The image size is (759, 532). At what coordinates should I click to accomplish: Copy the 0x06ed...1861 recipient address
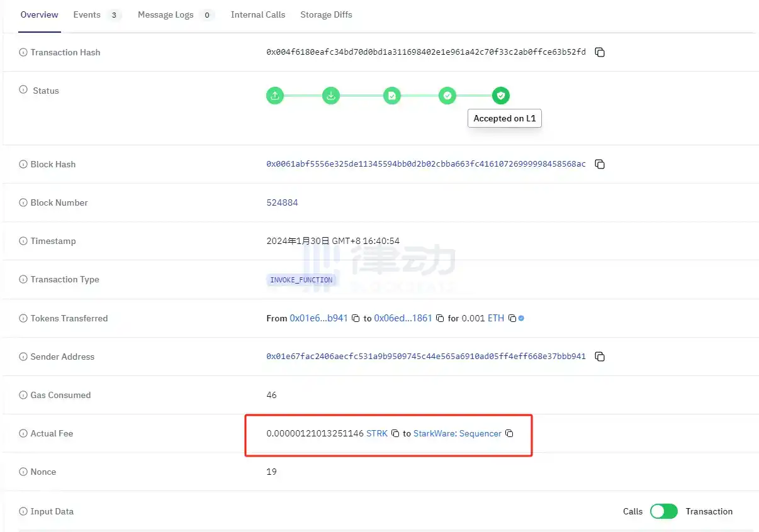(x=440, y=319)
